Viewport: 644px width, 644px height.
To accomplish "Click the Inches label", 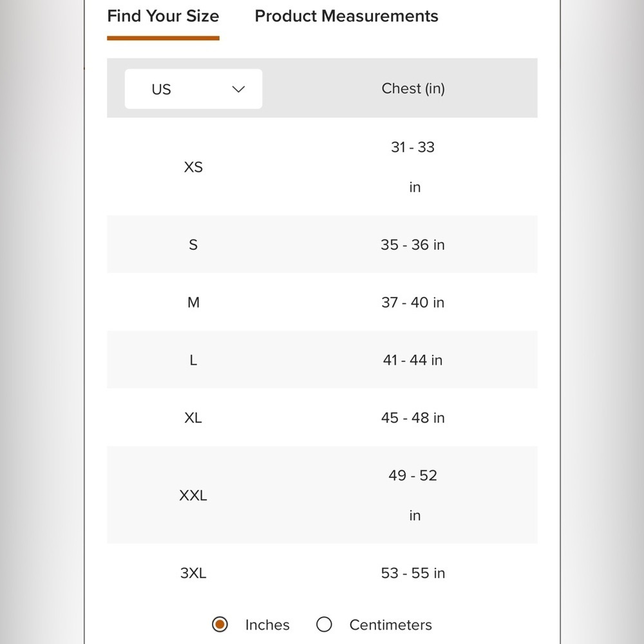I will tap(267, 625).
